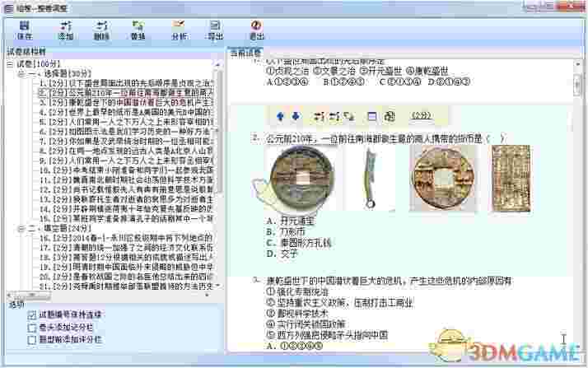Image resolution: width=588 pixels, height=368 pixels.
Task: Collapse the 二、填空题[24分] section
Action: 21,228
